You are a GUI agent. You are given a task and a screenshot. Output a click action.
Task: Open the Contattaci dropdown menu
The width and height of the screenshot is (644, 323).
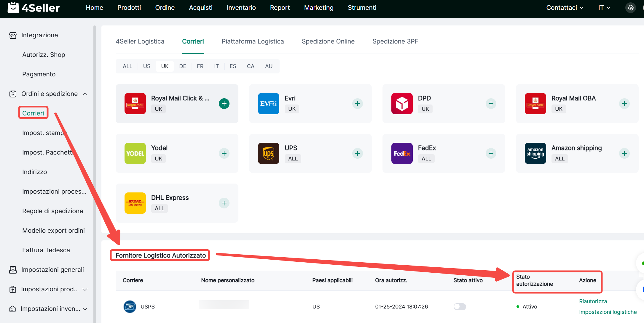point(565,8)
